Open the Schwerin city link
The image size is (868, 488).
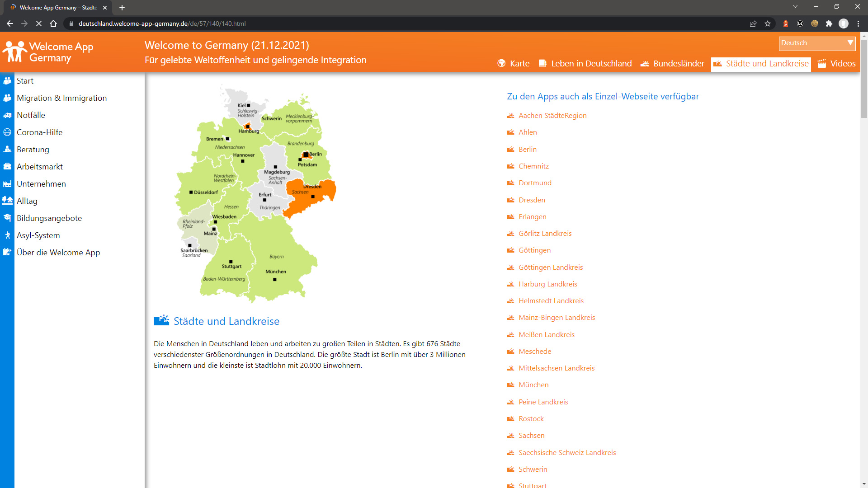pyautogui.click(x=533, y=469)
